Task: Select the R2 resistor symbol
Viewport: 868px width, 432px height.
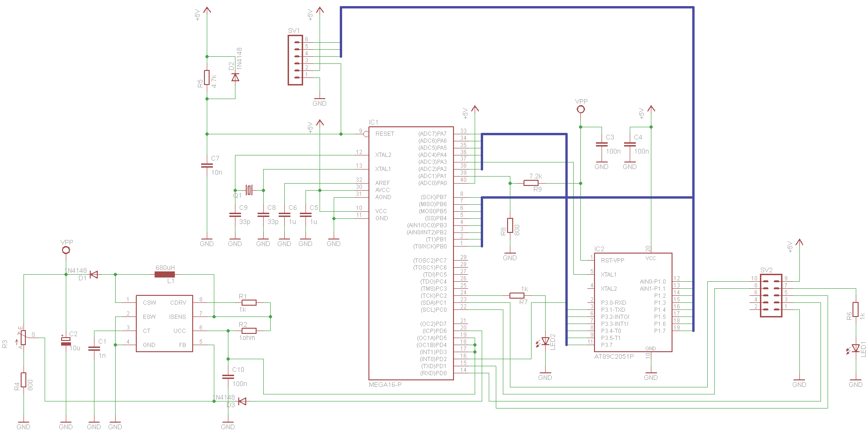Action: pos(249,331)
